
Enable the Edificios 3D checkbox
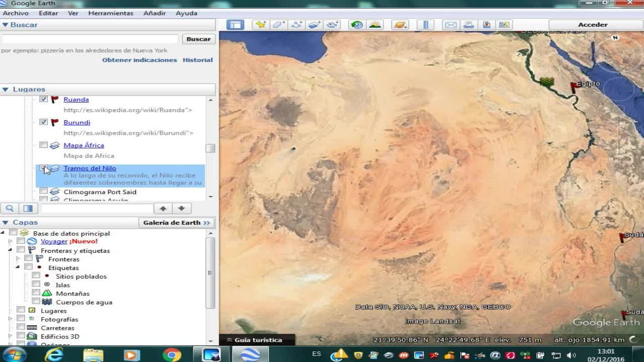tap(21, 336)
